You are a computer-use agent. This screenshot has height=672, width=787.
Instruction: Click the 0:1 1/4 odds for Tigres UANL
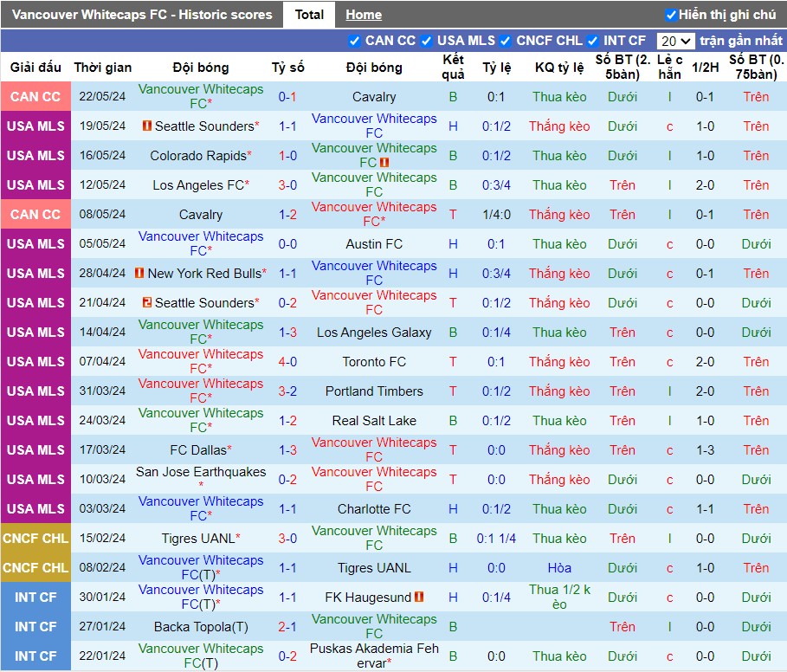pos(496,539)
